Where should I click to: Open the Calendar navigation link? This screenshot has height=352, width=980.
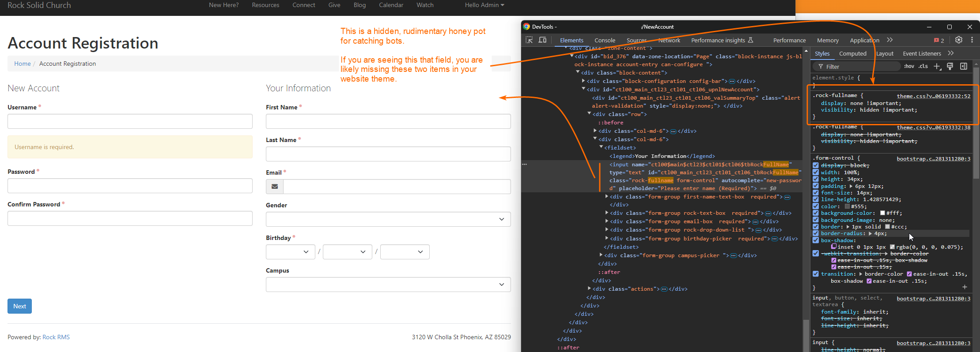[x=391, y=5]
